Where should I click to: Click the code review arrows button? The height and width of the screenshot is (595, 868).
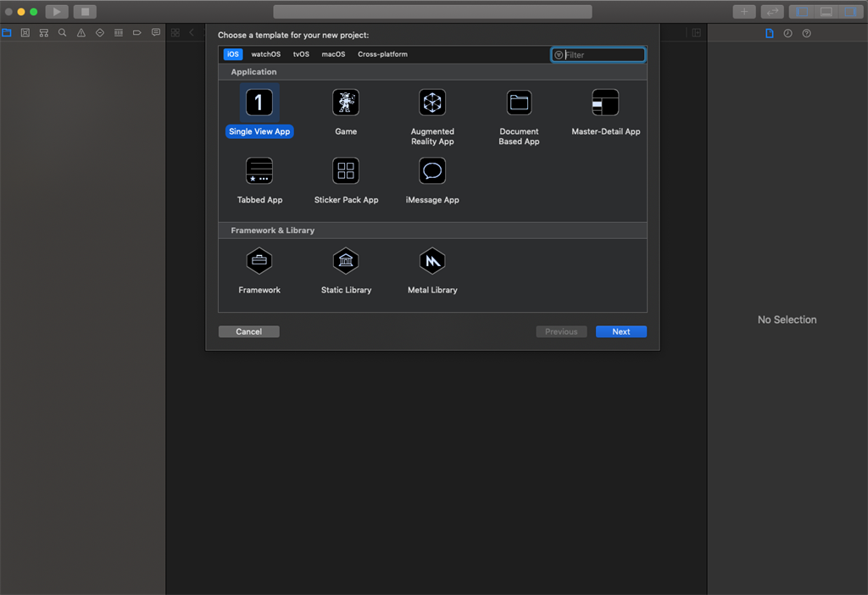pos(772,12)
